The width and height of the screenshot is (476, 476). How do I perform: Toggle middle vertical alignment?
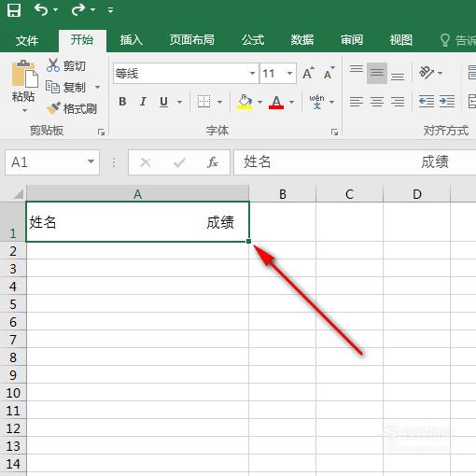(x=377, y=73)
